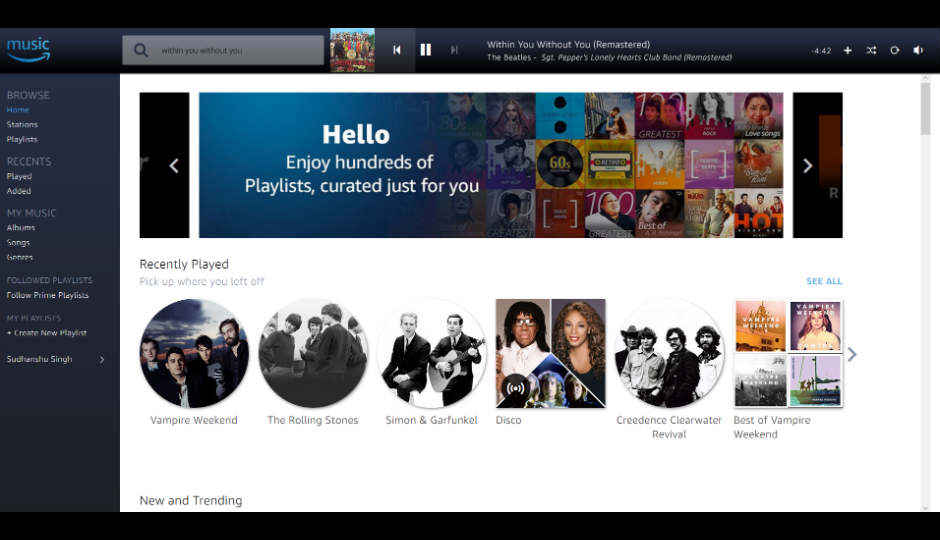Open the Sgt. Pepper's album art in player
This screenshot has height=540, width=940.
pyautogui.click(x=352, y=50)
